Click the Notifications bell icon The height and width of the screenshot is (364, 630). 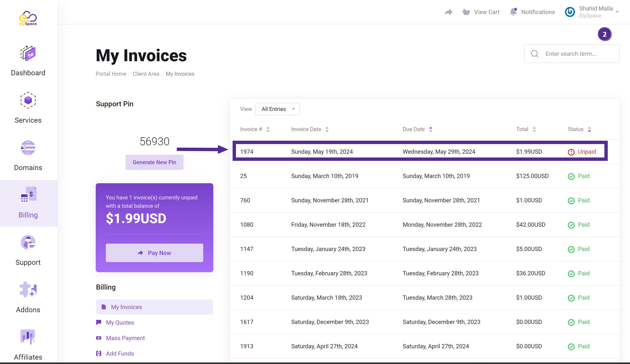513,12
